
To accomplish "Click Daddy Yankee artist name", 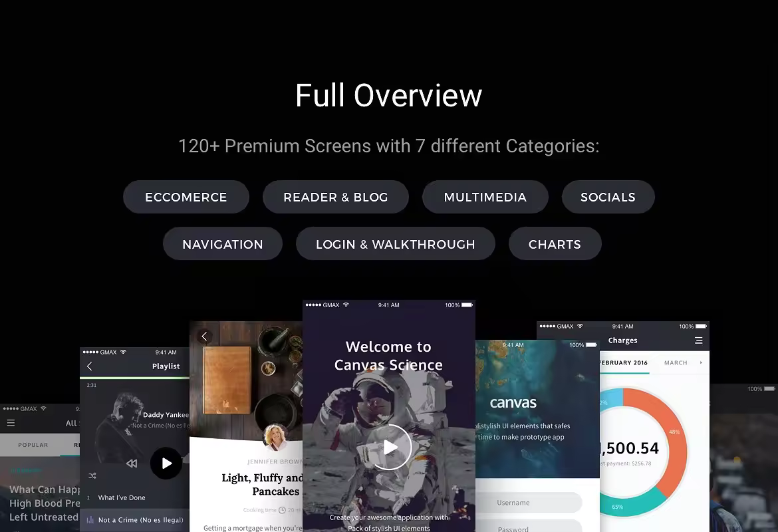I will click(x=166, y=415).
